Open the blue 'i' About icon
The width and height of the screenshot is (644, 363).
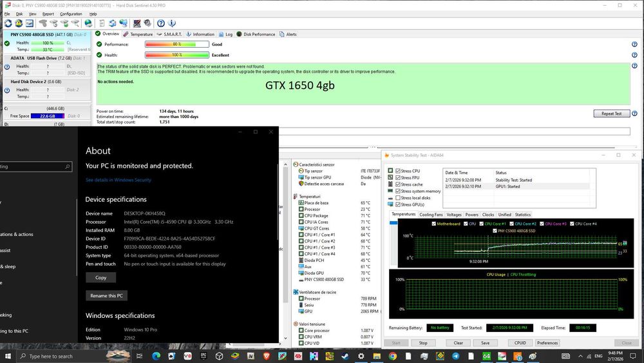(x=172, y=23)
